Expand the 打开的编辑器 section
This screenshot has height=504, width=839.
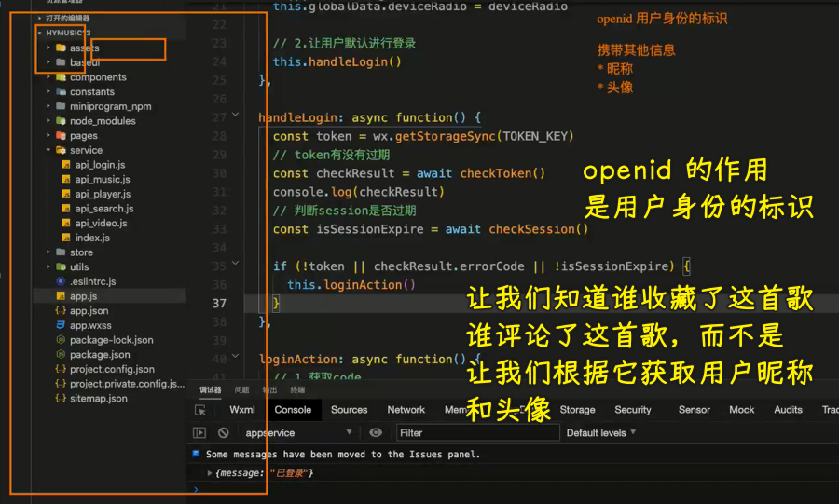(x=39, y=19)
